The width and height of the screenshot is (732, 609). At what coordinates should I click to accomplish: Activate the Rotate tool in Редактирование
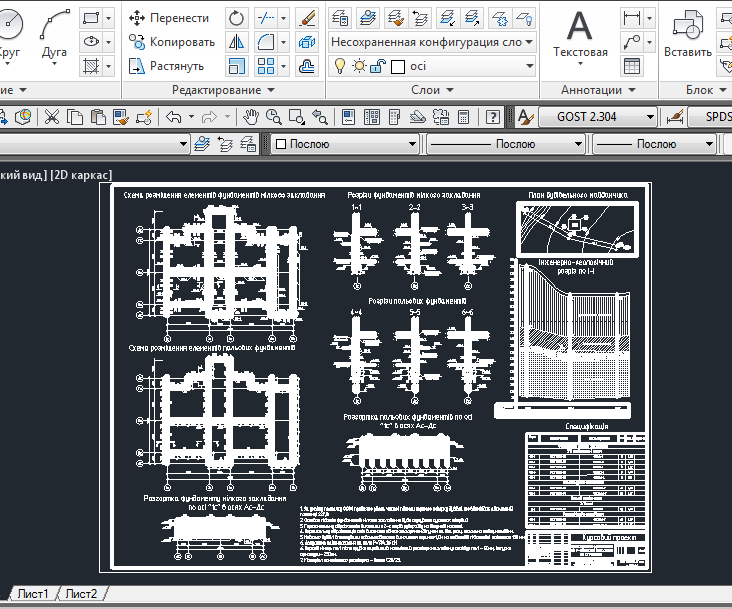tap(236, 18)
